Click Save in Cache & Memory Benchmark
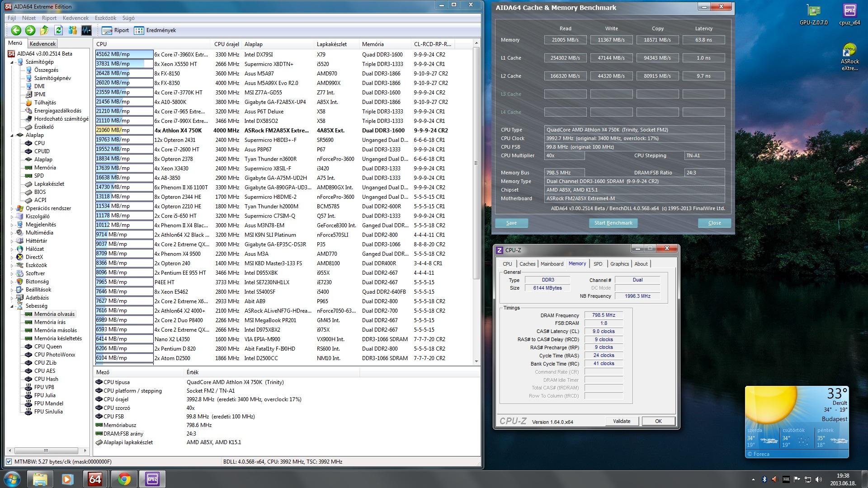This screenshot has width=868, height=488. tap(511, 223)
